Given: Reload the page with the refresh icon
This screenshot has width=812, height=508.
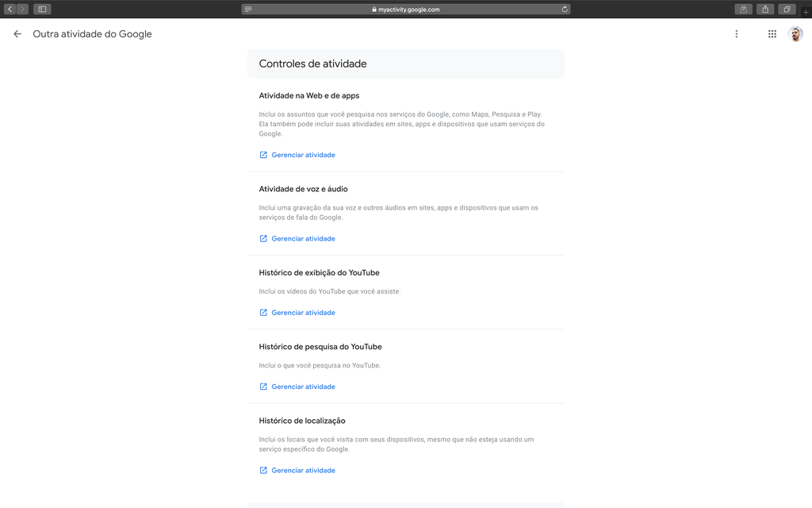Looking at the screenshot, I should [x=565, y=9].
